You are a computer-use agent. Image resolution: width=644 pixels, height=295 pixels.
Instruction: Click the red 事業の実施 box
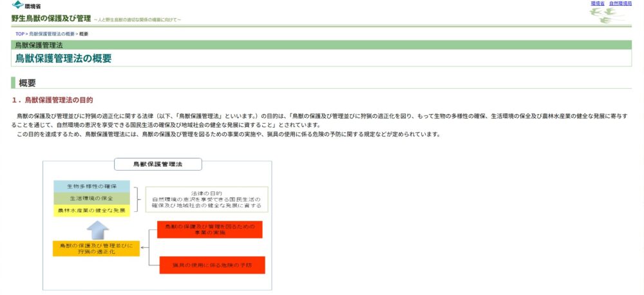tap(209, 230)
